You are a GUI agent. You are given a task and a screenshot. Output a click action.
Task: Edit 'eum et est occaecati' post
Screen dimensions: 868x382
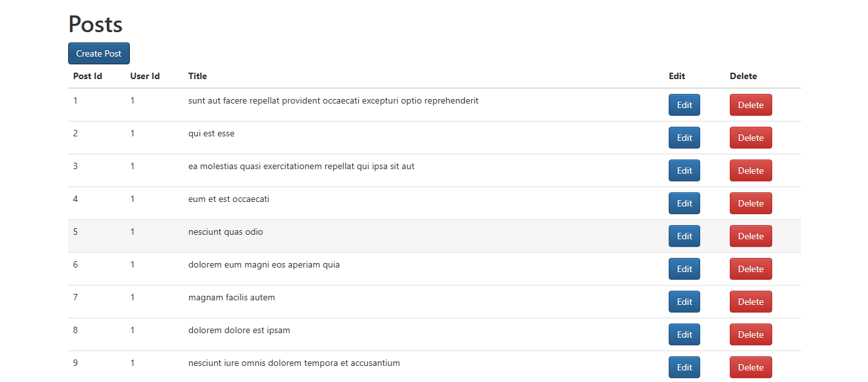[684, 203]
